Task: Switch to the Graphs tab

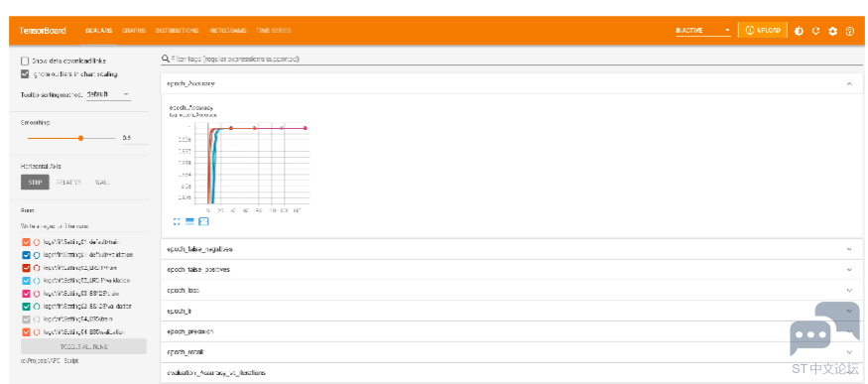Action: pyautogui.click(x=133, y=31)
